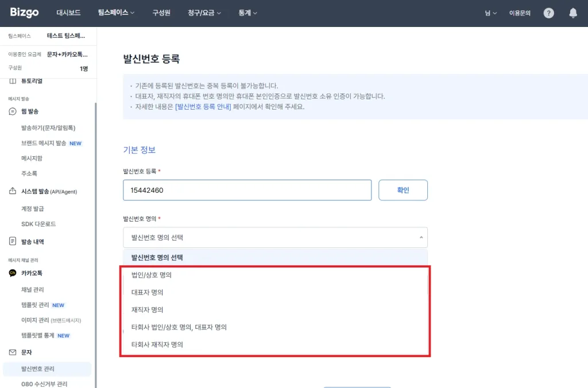The width and height of the screenshot is (588, 388).
Task: Expand the 통계 menu
Action: tap(247, 13)
